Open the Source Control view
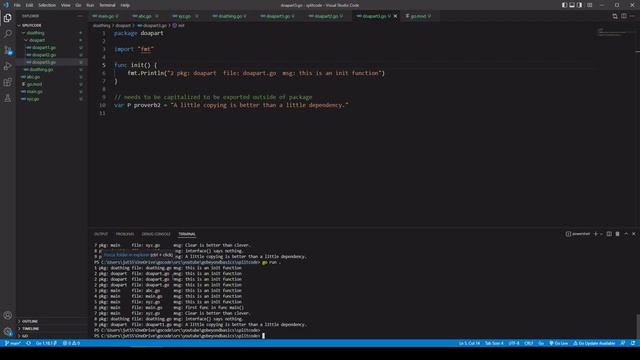Screen dimensions: 640x360 click(7, 50)
